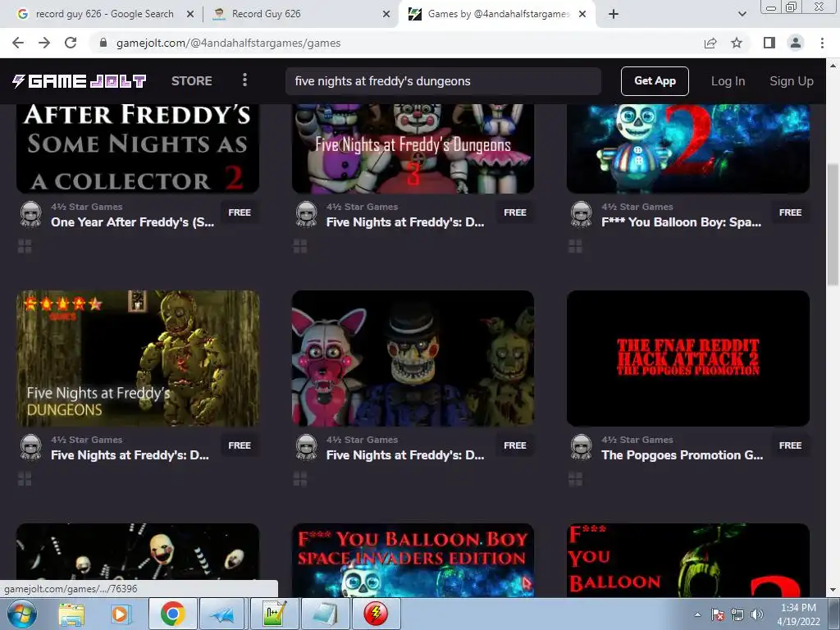This screenshot has width=840, height=630.
Task: Click 4½ Star Games above The Popgoes Promotion
Action: coord(637,440)
